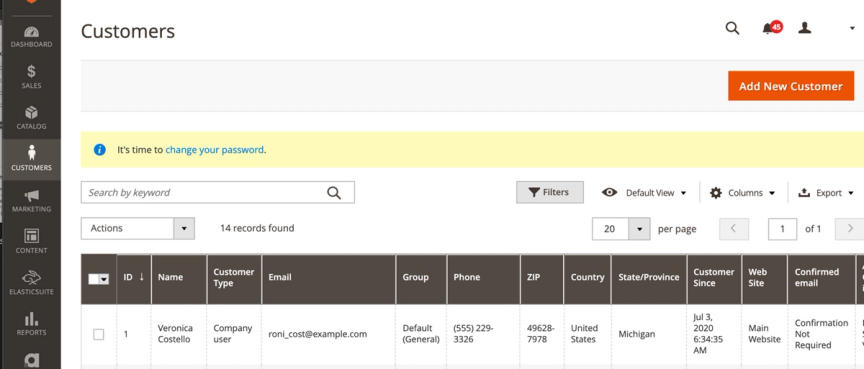Click the next page arrow
864x369 pixels.
pyautogui.click(x=850, y=229)
